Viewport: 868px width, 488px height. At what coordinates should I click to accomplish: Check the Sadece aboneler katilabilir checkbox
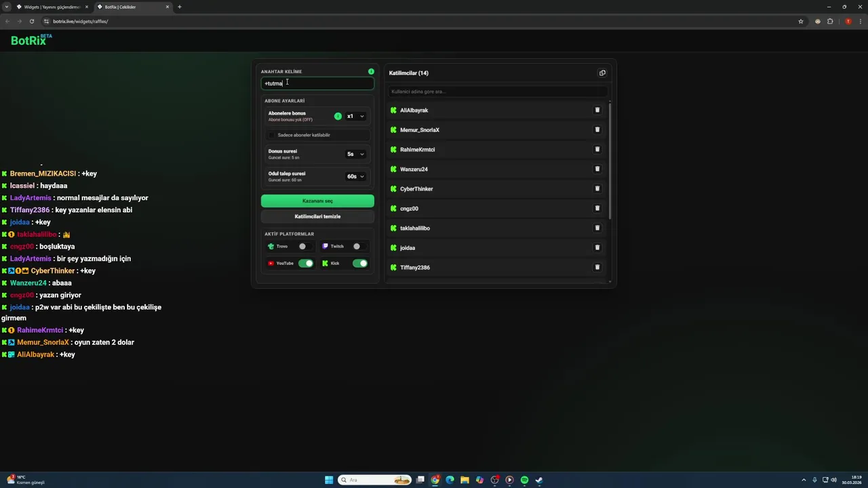[x=272, y=135]
